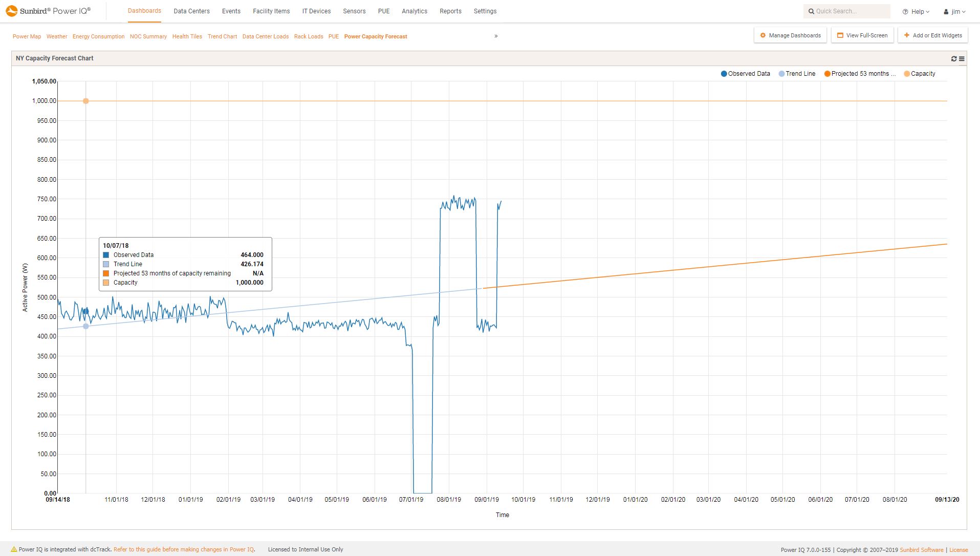Click the magnifier icon in Quick Search
This screenshot has width=980, height=556.
coord(811,11)
